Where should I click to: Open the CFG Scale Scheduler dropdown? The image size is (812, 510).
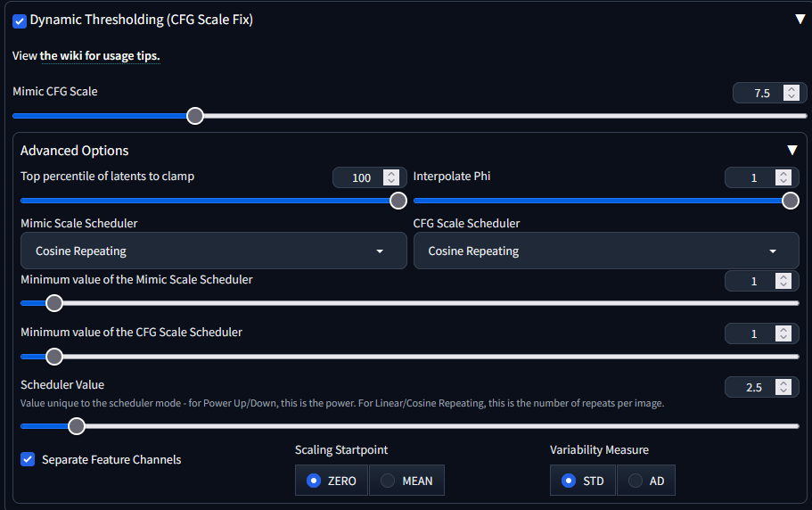tap(606, 251)
